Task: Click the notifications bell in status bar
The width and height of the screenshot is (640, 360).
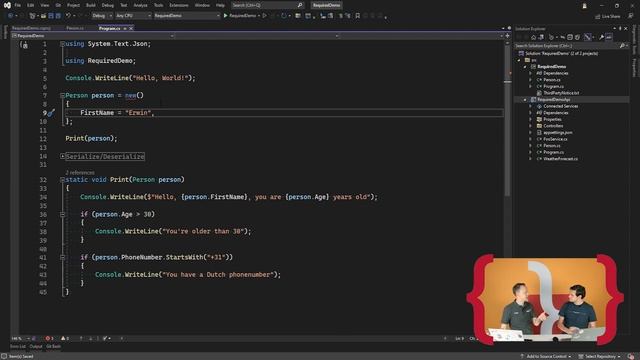Action: (631, 356)
